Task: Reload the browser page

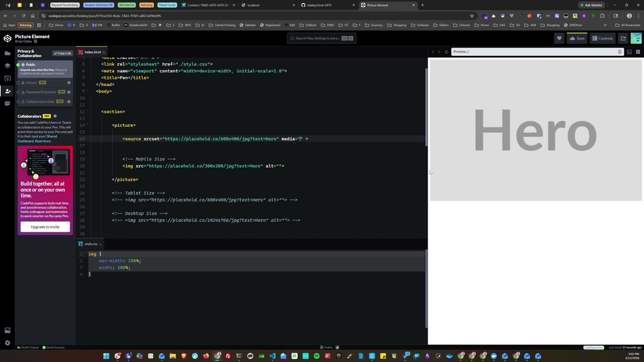Action: tap(23, 16)
